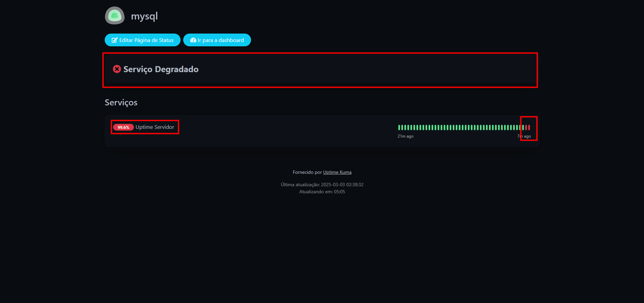Click the mysql status page logo

(x=115, y=16)
